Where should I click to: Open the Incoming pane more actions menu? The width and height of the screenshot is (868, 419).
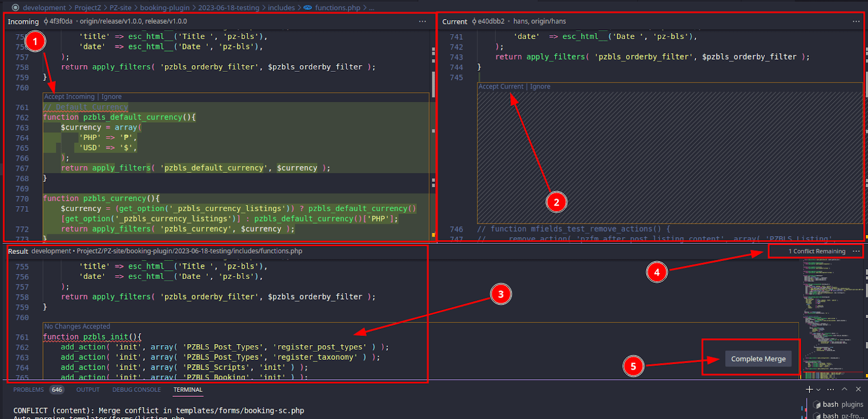coord(422,21)
